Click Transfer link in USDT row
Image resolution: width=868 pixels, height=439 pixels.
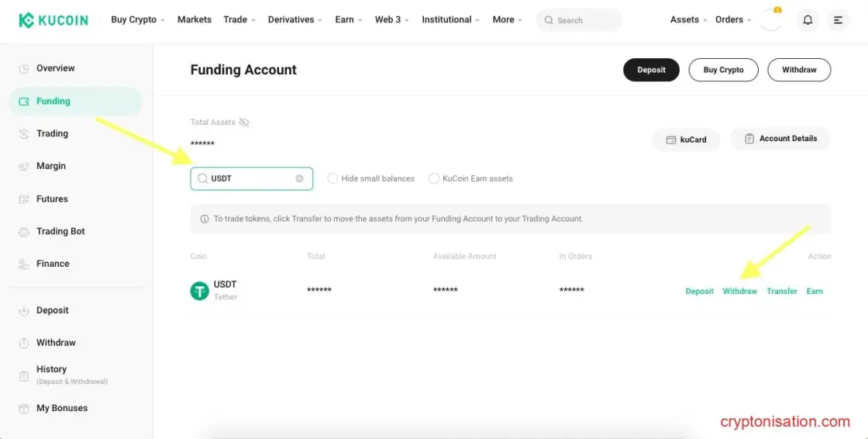pyautogui.click(x=782, y=291)
